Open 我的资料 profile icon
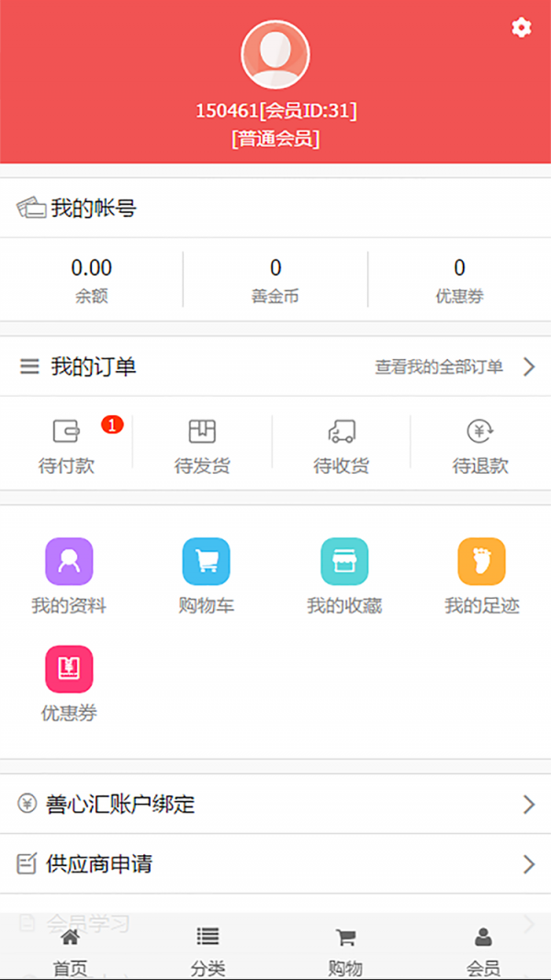Viewport: 551px width, 980px height. point(69,561)
